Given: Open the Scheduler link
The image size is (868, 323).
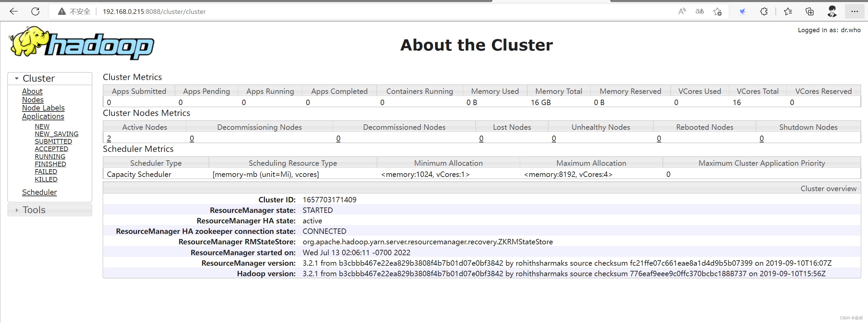Looking at the screenshot, I should pyautogui.click(x=39, y=192).
